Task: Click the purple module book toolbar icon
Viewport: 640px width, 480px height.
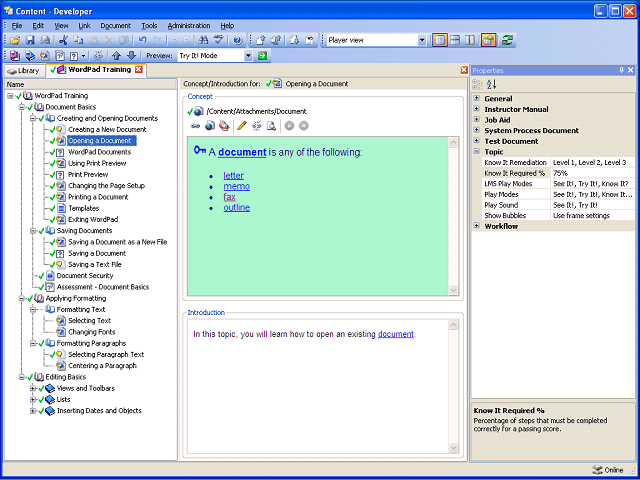Action: point(15,56)
